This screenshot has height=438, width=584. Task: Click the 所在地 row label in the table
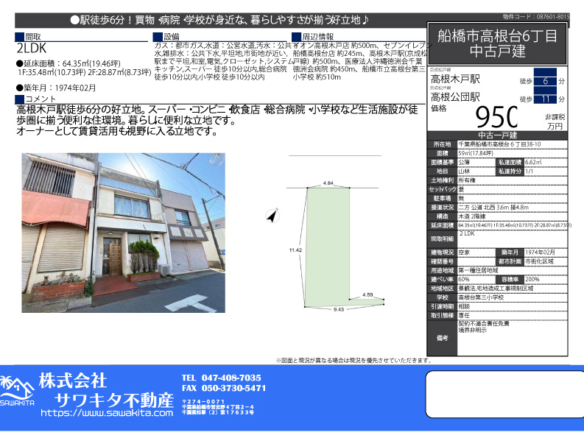tap(442, 144)
